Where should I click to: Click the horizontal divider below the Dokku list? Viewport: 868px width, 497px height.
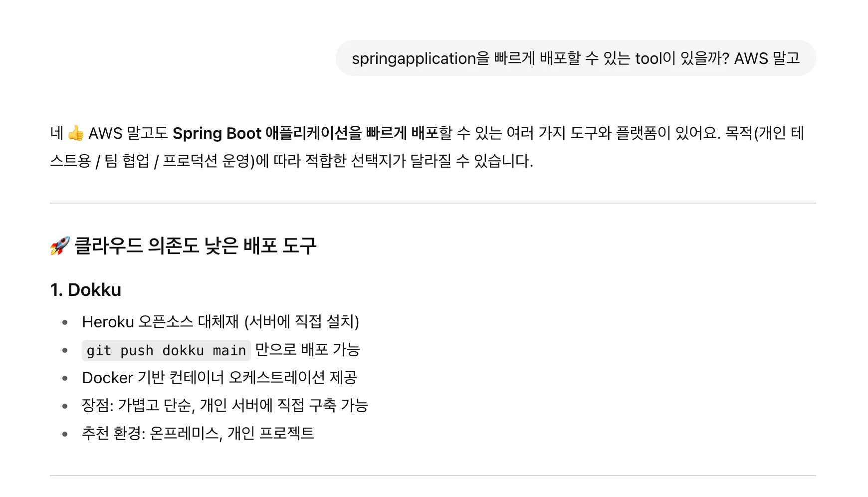pos(433,476)
